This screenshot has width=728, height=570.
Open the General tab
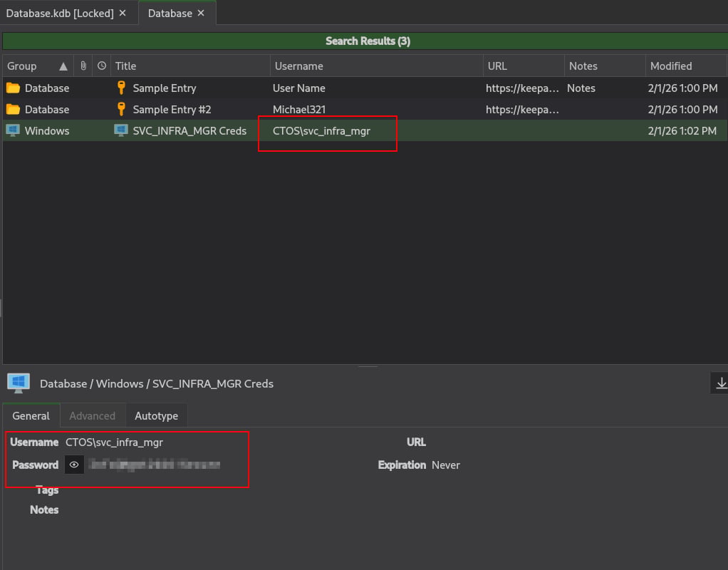31,416
